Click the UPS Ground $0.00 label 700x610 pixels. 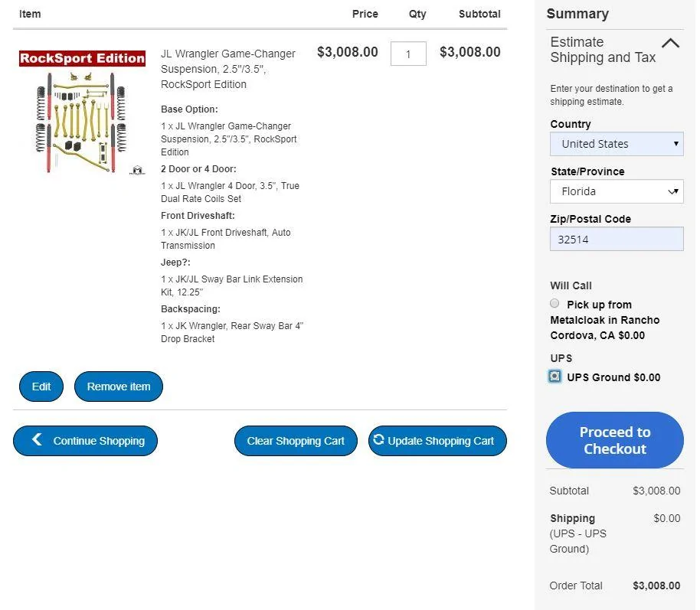coord(613,377)
